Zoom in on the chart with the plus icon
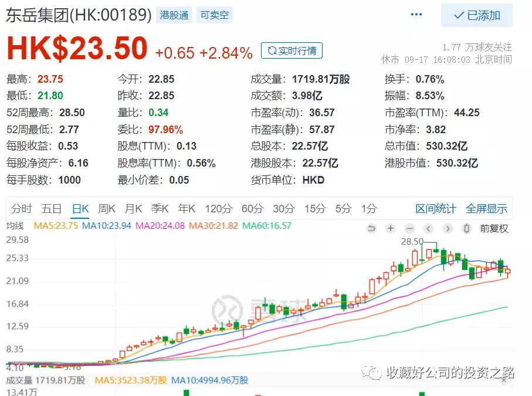 pyautogui.click(x=391, y=228)
